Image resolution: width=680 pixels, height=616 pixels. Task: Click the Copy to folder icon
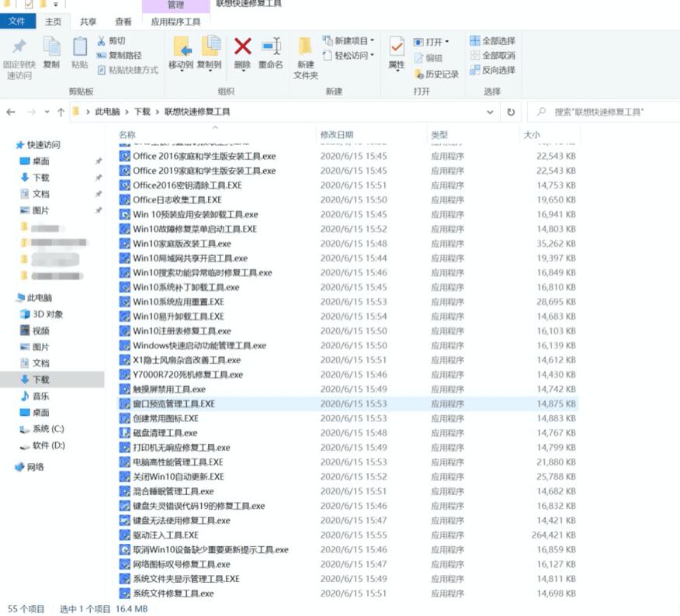pos(211,47)
